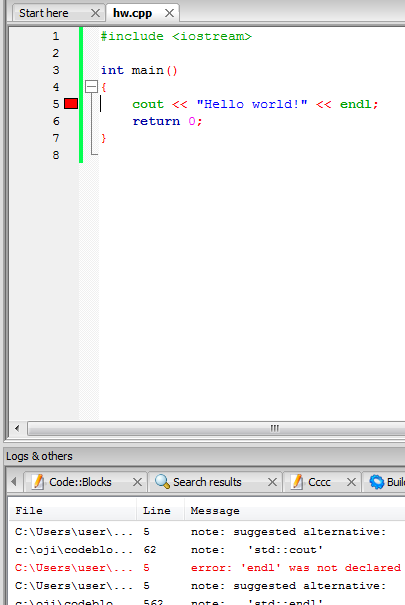
Task: Click line number 6 in the gutter
Action: tap(56, 121)
